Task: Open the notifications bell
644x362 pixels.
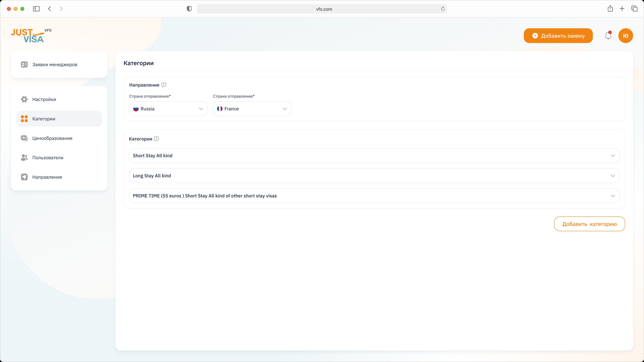Action: click(x=608, y=36)
